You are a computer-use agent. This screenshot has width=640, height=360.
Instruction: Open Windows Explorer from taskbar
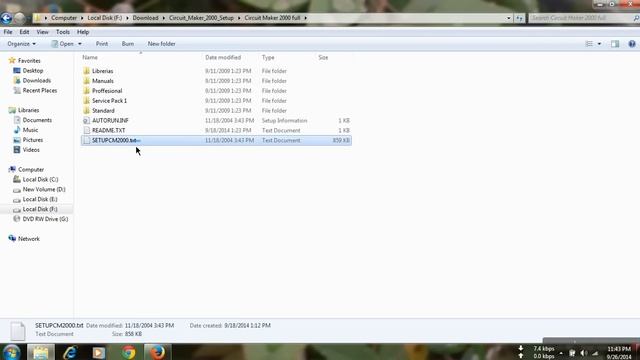(x=40, y=352)
